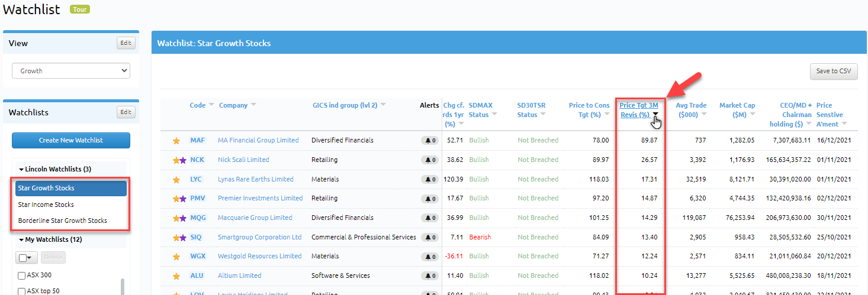The image size is (868, 295).
Task: Click Edit button in View panel
Action: coord(126,43)
